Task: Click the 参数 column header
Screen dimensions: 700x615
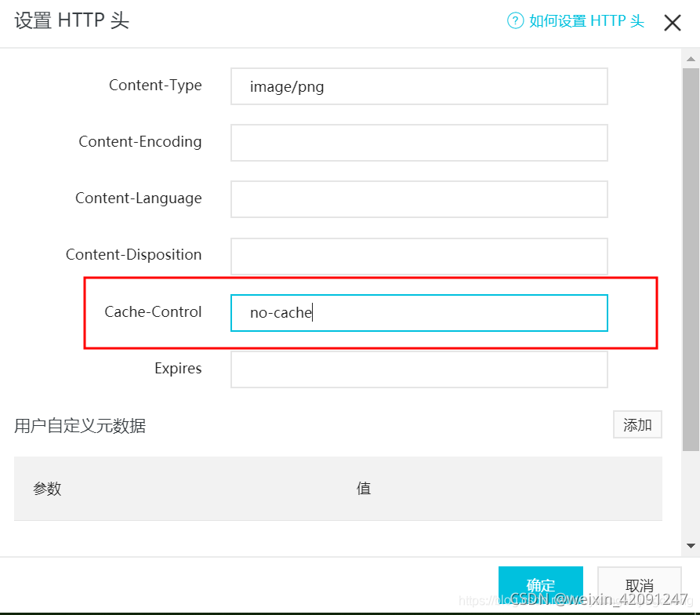Action: [x=47, y=488]
